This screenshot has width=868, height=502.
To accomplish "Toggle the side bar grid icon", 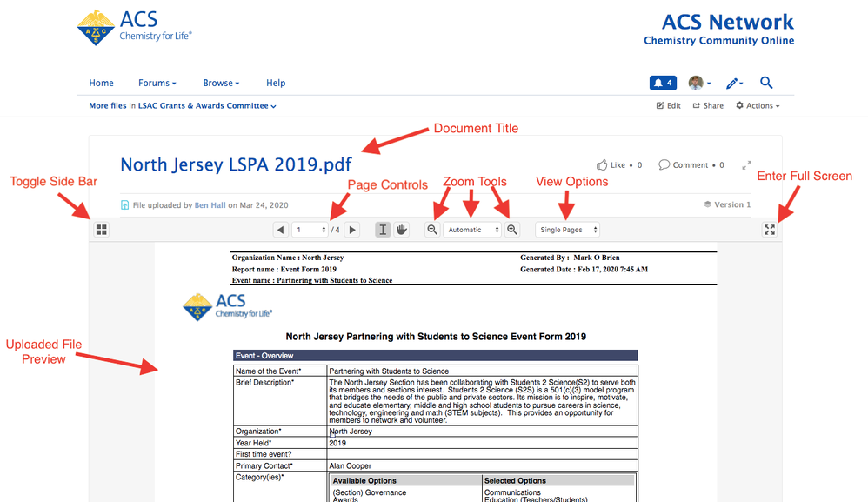I will coord(101,230).
